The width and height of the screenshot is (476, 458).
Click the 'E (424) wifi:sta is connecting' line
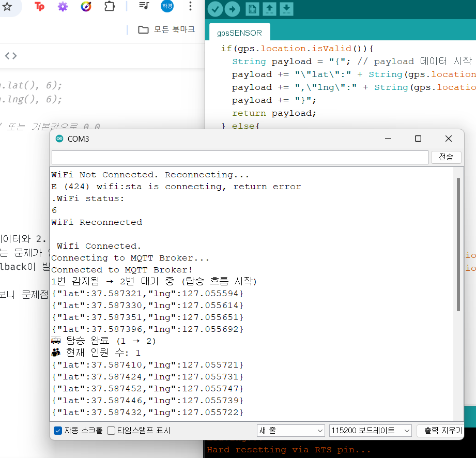tap(176, 187)
